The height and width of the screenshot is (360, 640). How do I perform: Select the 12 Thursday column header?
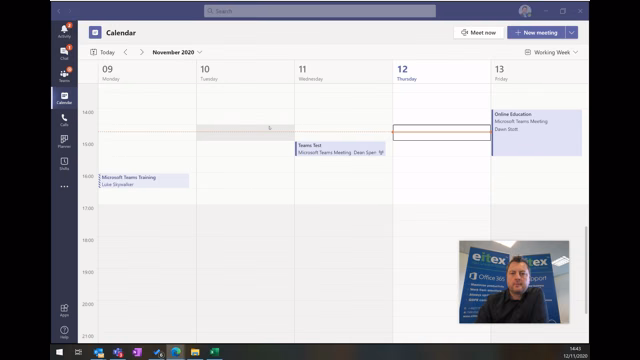pyautogui.click(x=442, y=73)
